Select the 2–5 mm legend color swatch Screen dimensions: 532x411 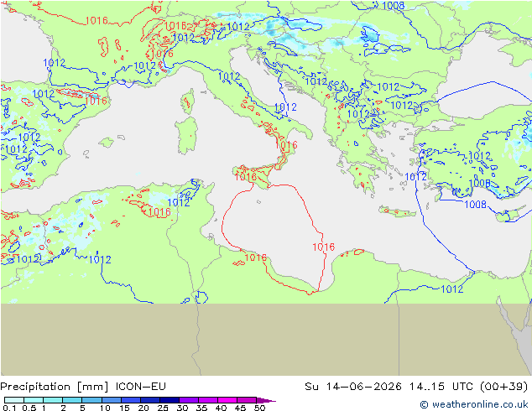(x=72, y=400)
